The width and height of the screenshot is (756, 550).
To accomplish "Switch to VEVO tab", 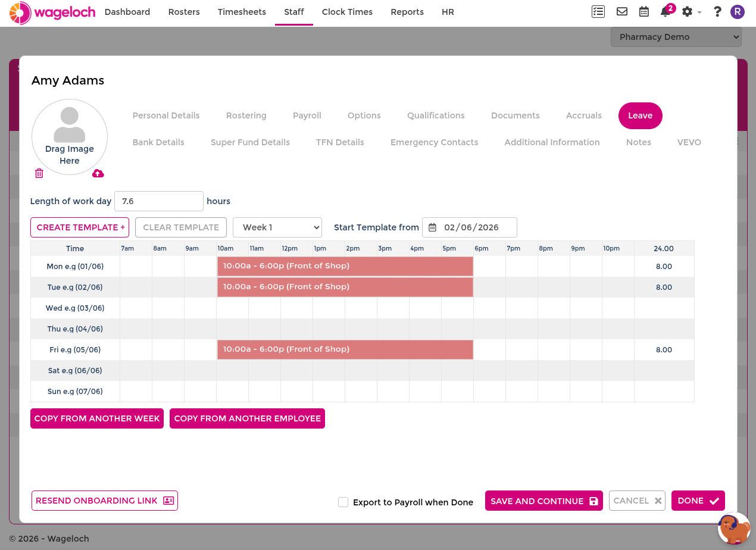I will click(689, 142).
